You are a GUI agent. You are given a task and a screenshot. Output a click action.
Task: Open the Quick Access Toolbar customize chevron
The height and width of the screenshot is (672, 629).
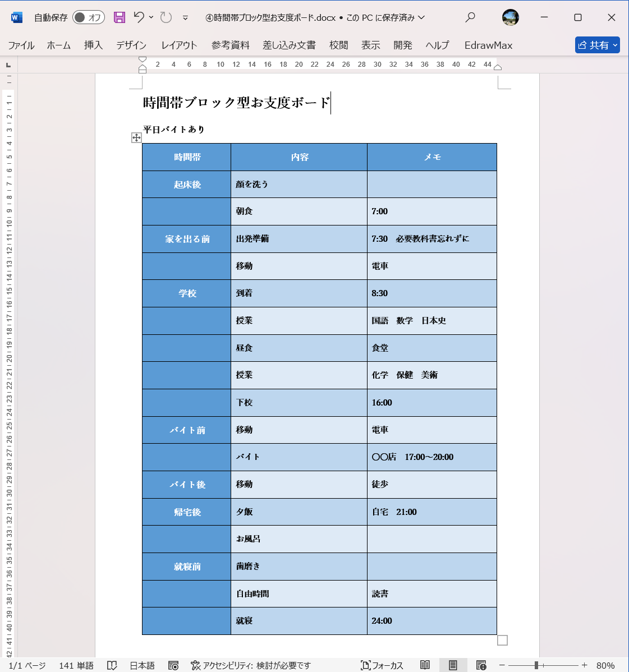pos(184,17)
